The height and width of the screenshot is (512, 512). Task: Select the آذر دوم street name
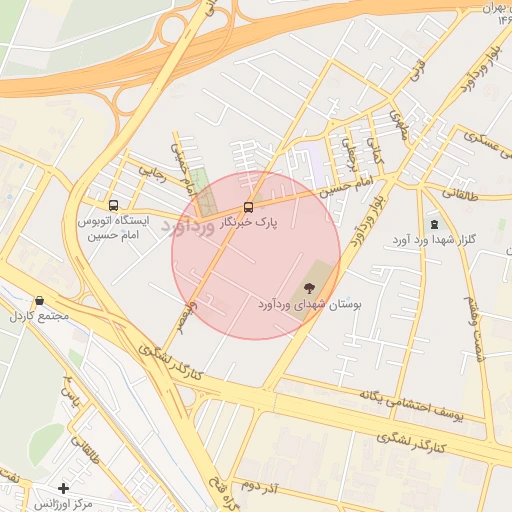click(259, 487)
